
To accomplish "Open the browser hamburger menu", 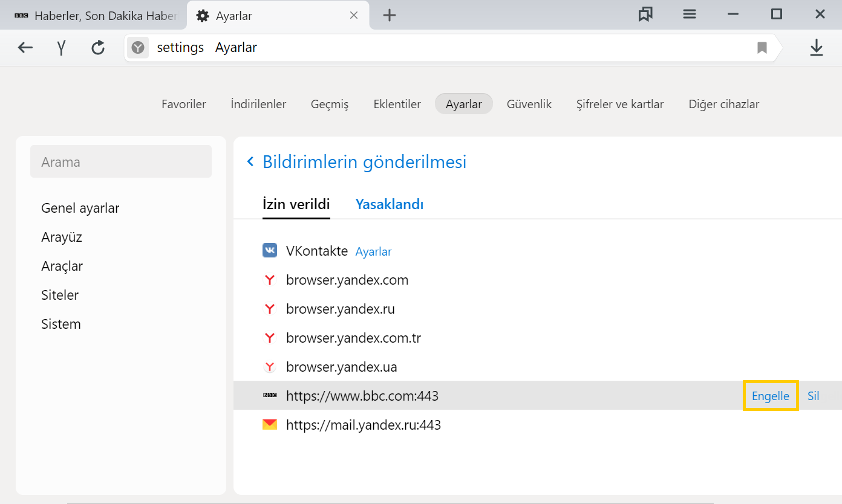I will pyautogui.click(x=690, y=15).
